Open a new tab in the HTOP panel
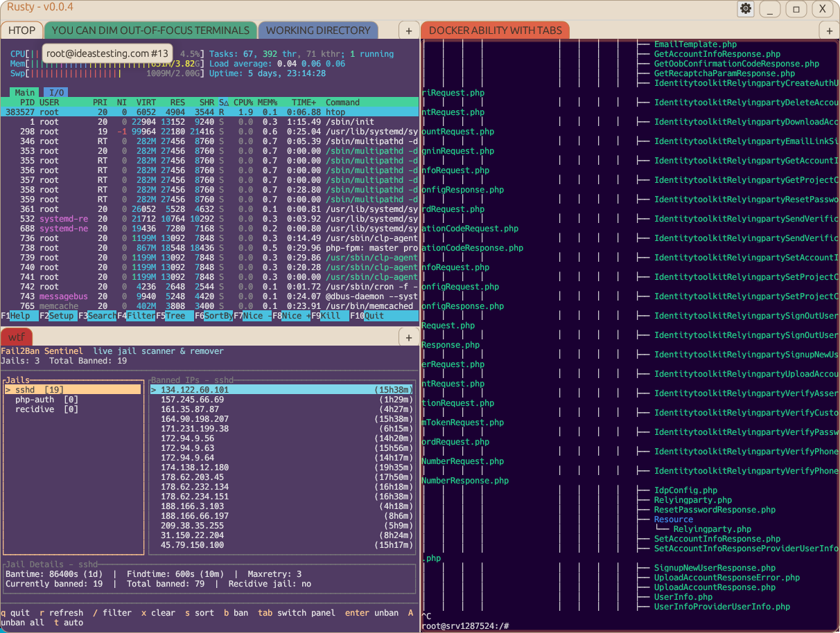Image resolution: width=840 pixels, height=633 pixels. [x=408, y=30]
